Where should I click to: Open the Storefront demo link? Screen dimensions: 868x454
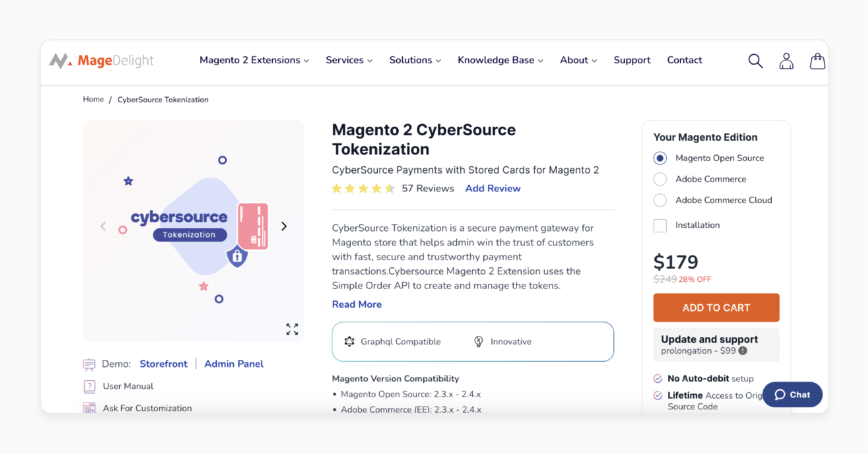point(163,364)
